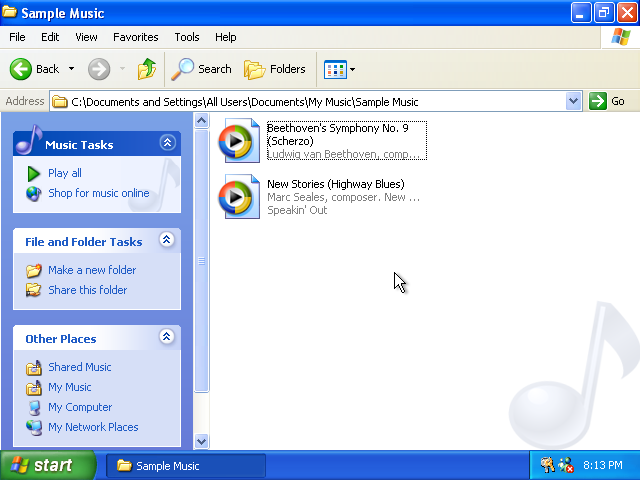
Task: Click the Other Places header title
Action: [61, 339]
